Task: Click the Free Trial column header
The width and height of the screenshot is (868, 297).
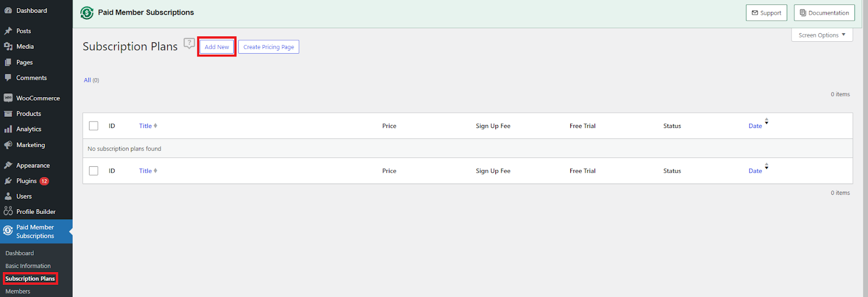Action: point(583,126)
